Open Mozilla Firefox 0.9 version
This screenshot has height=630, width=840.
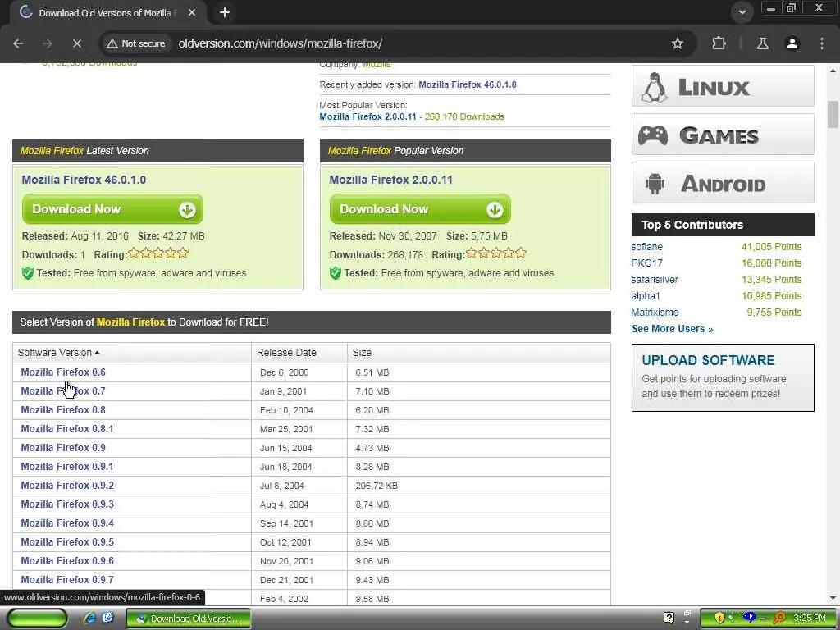[x=63, y=448]
